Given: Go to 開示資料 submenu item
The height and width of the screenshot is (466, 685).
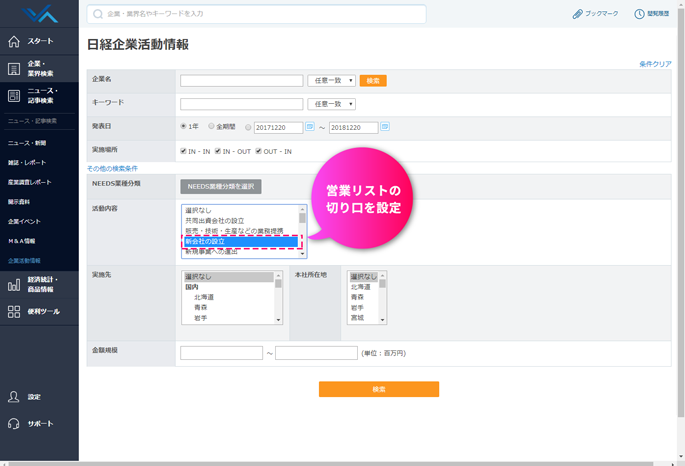Looking at the screenshot, I should [x=19, y=202].
